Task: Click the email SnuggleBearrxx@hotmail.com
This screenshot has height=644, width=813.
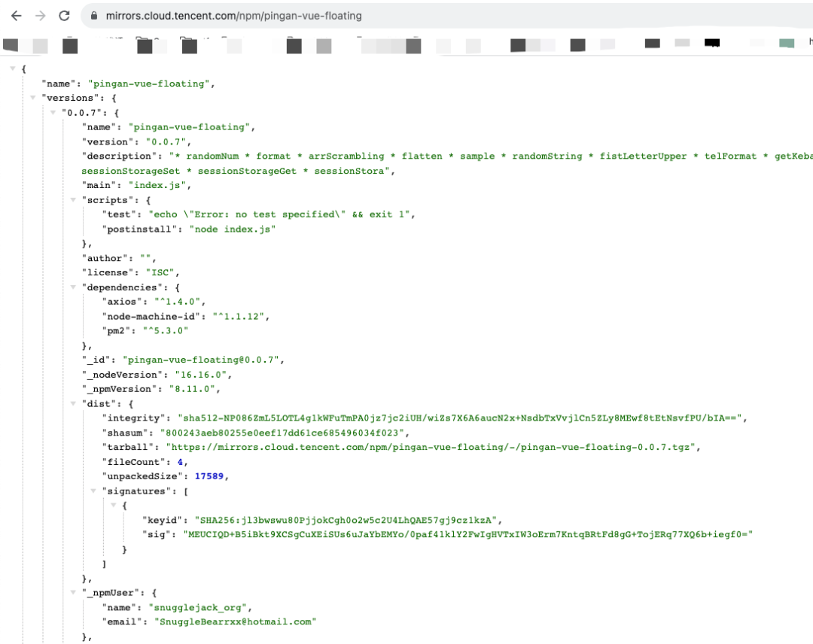Action: [x=236, y=621]
